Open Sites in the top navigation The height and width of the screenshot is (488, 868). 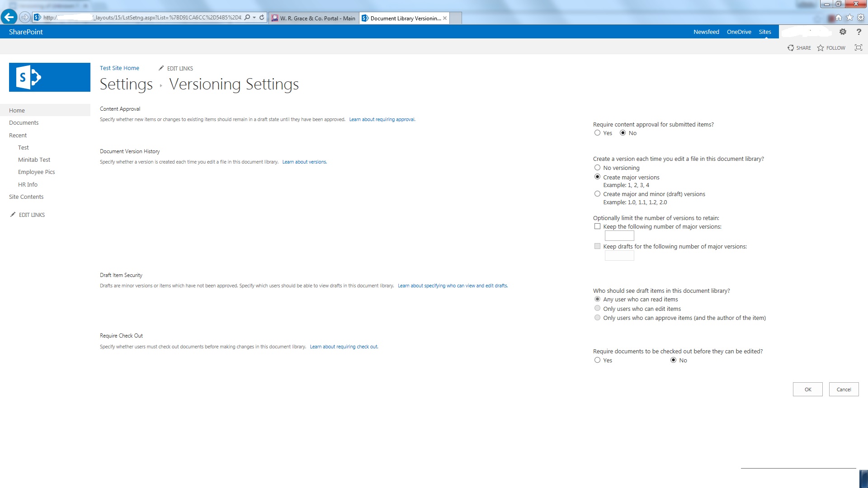[x=765, y=32]
